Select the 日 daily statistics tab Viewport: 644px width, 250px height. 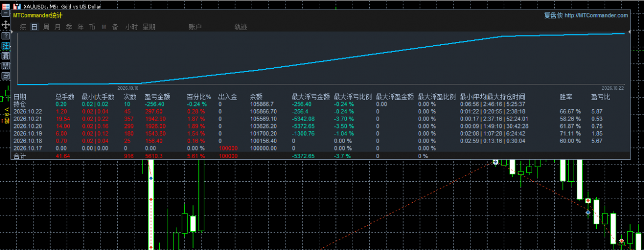click(x=34, y=27)
